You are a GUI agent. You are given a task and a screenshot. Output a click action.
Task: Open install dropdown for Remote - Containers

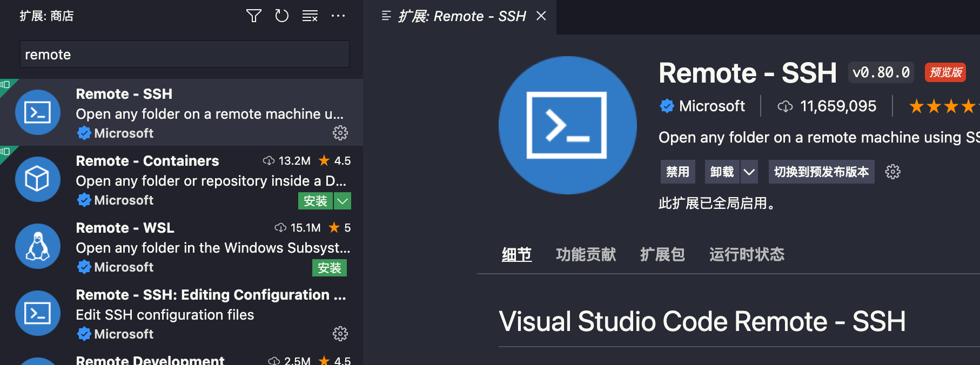pyautogui.click(x=343, y=201)
